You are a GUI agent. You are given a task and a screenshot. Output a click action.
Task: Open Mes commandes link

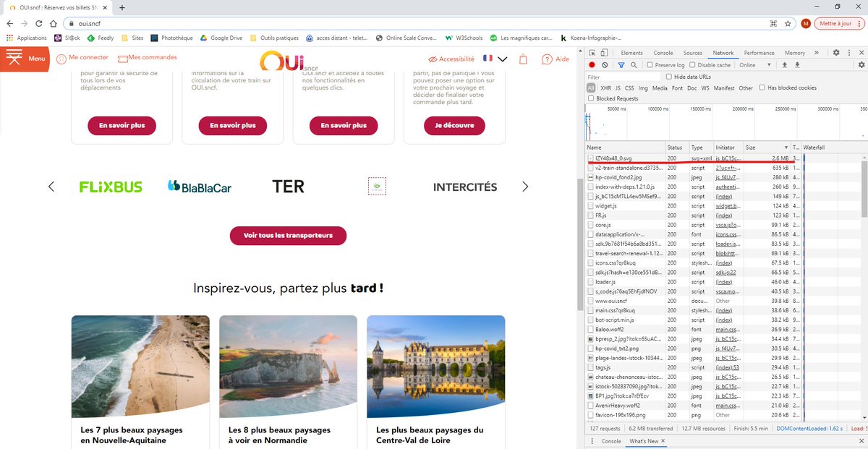coord(147,57)
